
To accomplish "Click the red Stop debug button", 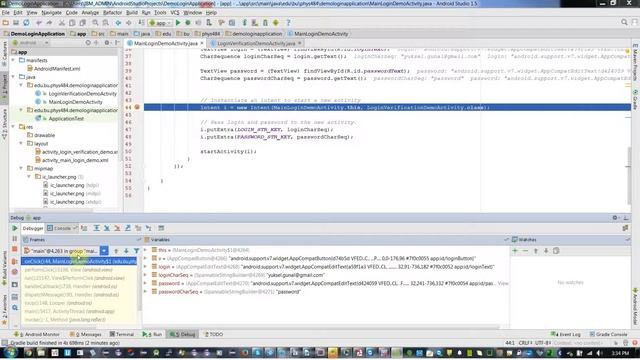I will click(15, 249).
